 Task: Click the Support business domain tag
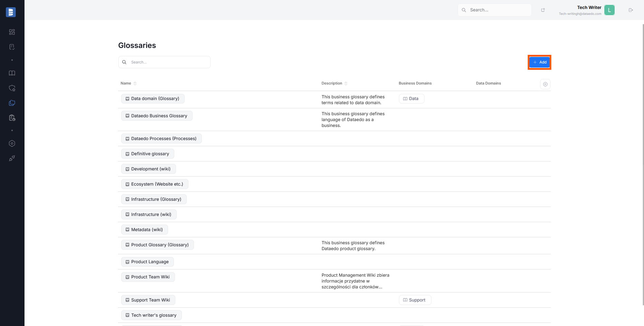pyautogui.click(x=415, y=300)
